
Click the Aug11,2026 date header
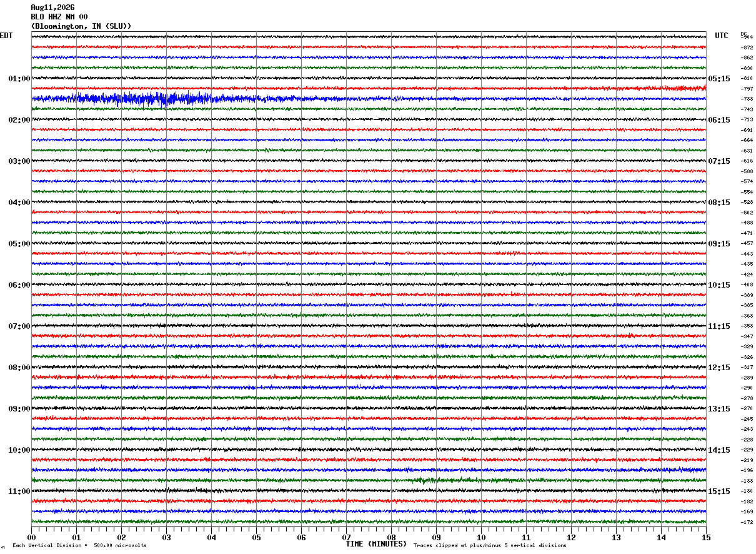(52, 8)
